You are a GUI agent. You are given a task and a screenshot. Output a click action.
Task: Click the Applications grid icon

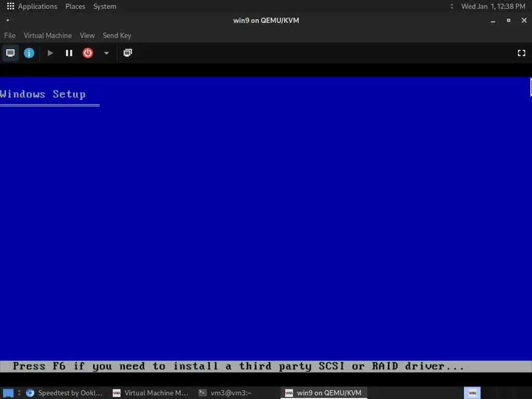pos(10,6)
